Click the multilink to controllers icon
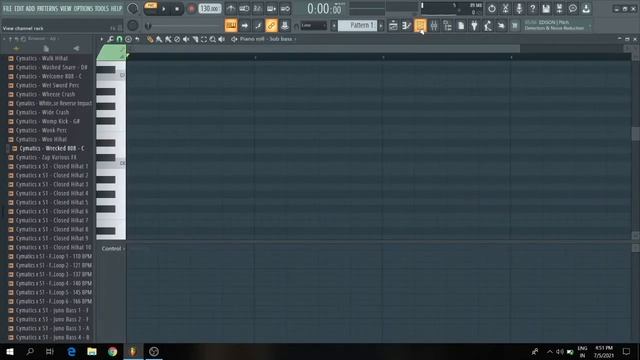The width and height of the screenshot is (640, 360). (285, 25)
